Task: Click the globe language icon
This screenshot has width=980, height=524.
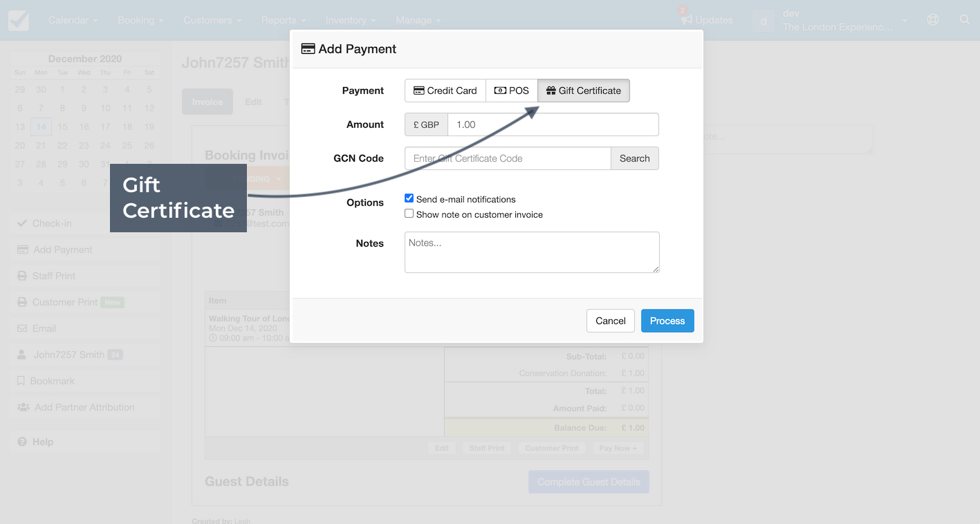Action: tap(933, 20)
